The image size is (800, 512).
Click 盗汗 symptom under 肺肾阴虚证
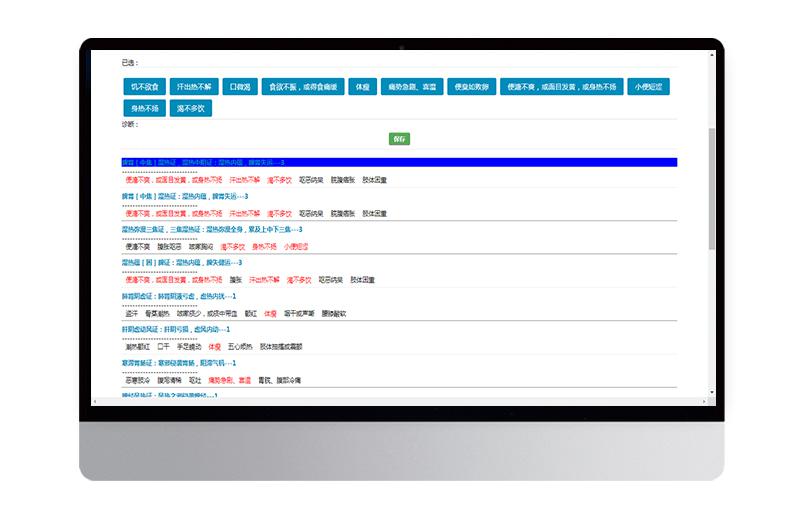(x=132, y=314)
